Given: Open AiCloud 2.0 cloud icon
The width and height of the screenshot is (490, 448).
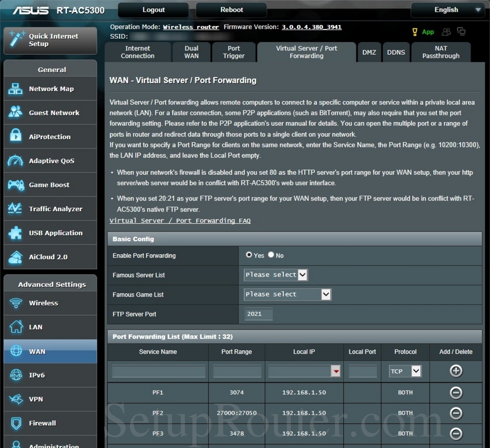Looking at the screenshot, I should point(15,257).
